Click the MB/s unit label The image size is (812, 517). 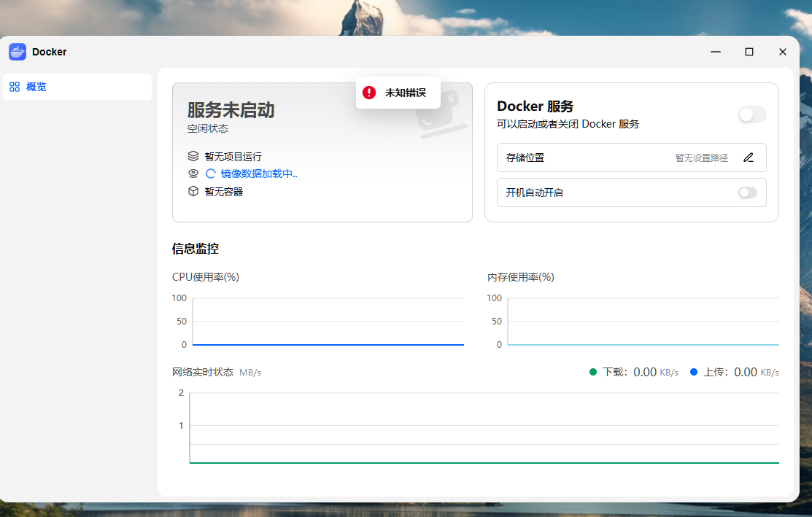pos(250,373)
